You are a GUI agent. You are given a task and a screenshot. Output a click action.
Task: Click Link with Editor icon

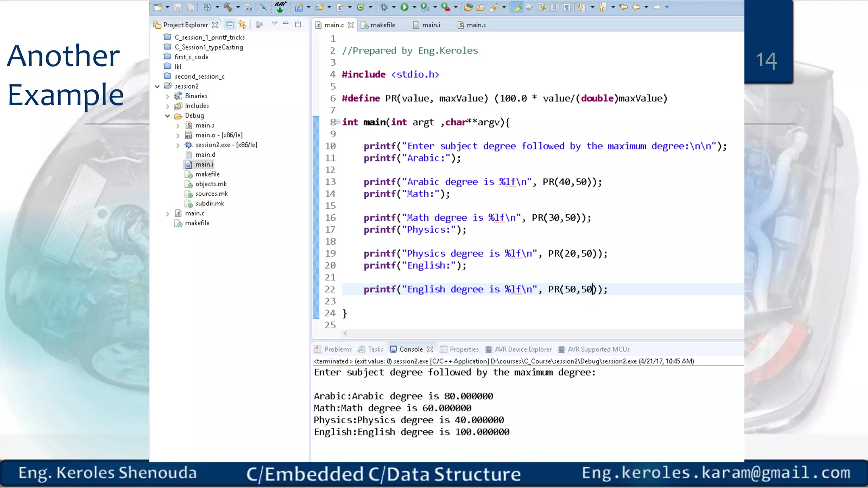242,25
